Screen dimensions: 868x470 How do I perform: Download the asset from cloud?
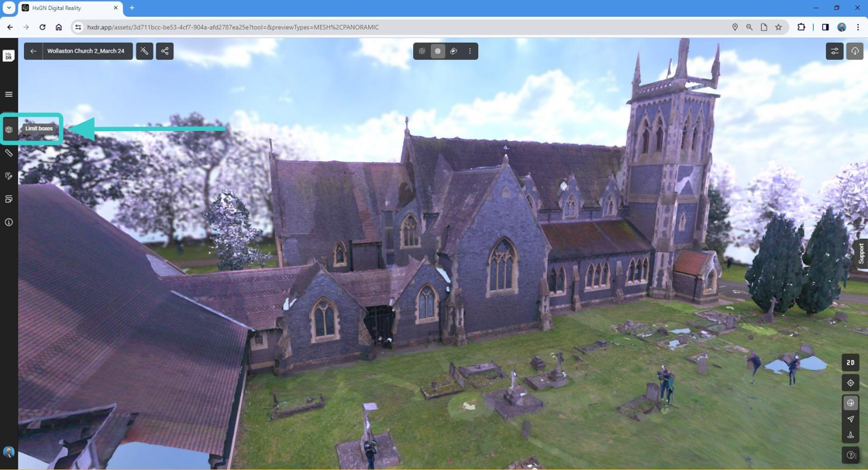[855, 51]
